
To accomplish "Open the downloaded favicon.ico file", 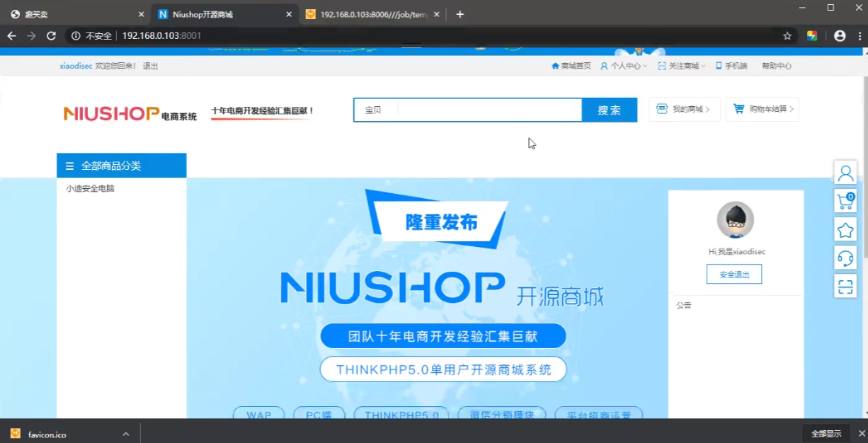I will click(47, 434).
